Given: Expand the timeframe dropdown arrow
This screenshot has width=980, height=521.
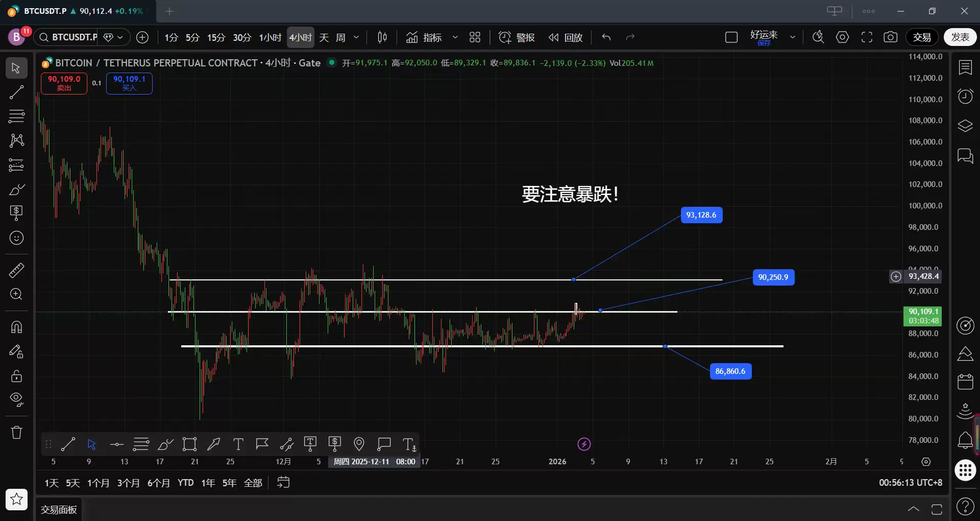Looking at the screenshot, I should tap(356, 37).
